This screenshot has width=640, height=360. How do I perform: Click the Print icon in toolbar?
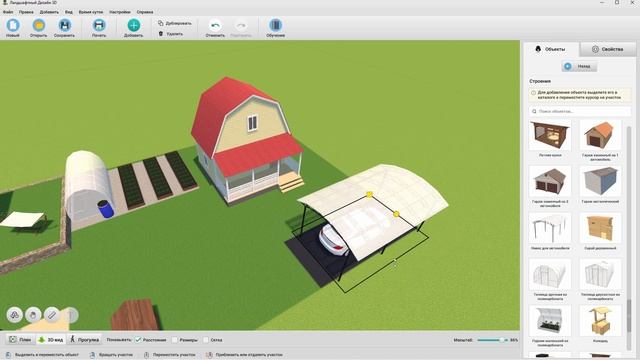(x=99, y=25)
